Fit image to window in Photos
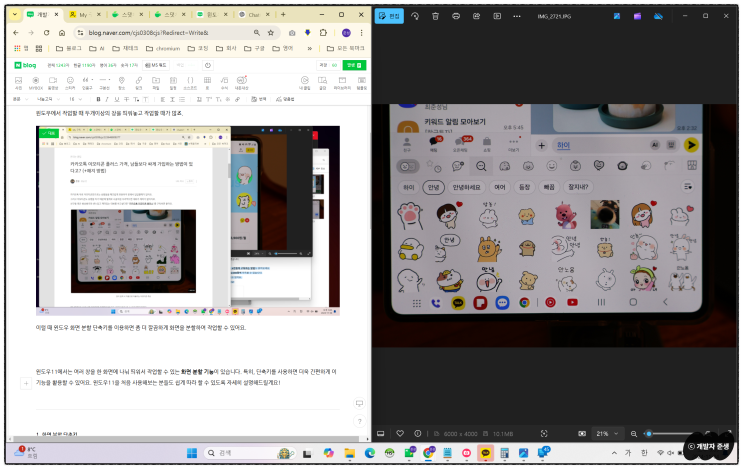Viewport: 743px width, 469px height. coord(582,433)
